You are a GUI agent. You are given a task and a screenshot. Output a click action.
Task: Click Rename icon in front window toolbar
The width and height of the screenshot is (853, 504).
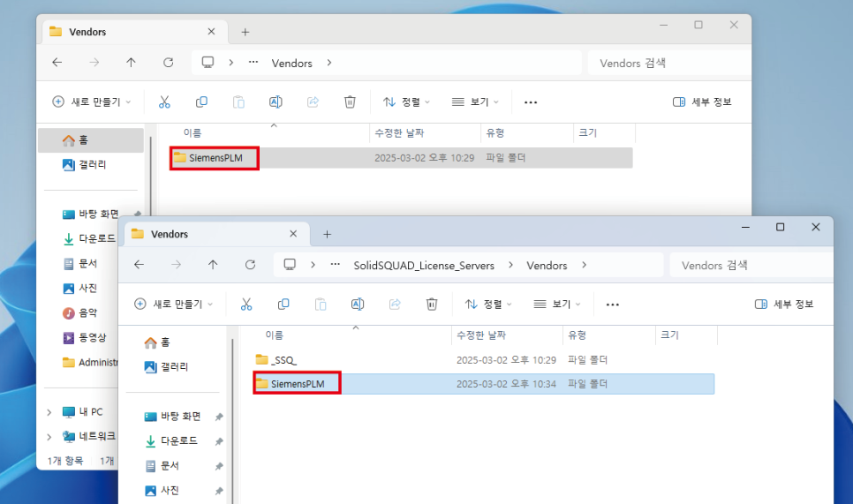358,305
